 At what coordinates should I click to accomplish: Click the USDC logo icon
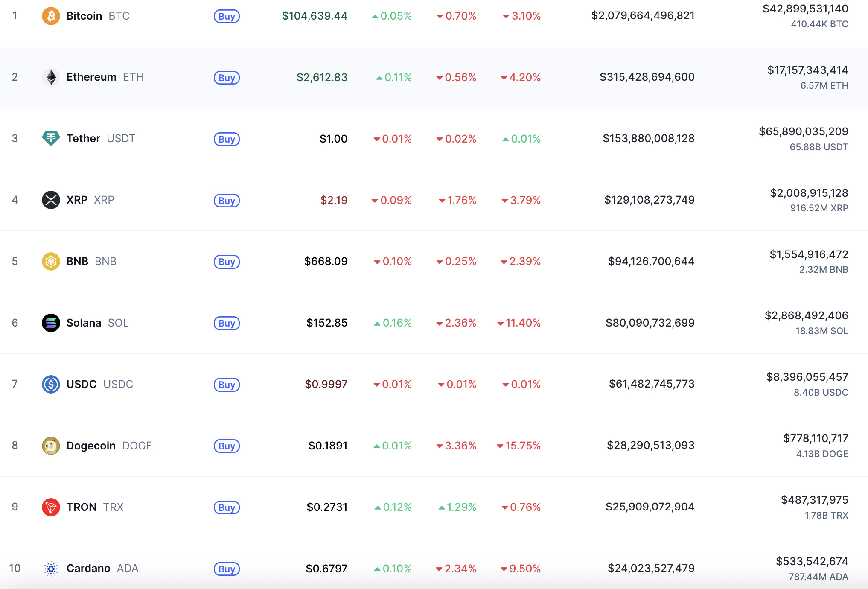tap(51, 384)
